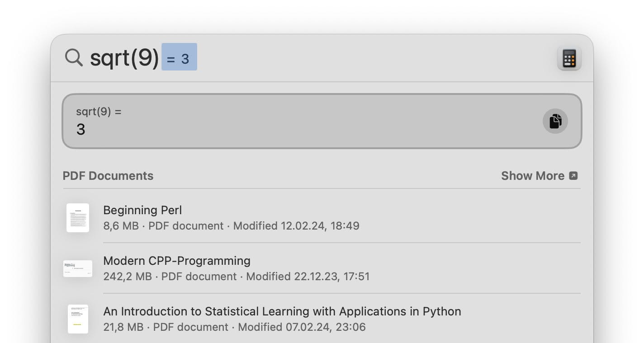Open the Modern CPP-Programming PDF thumbnail
The height and width of the screenshot is (343, 644).
(78, 268)
